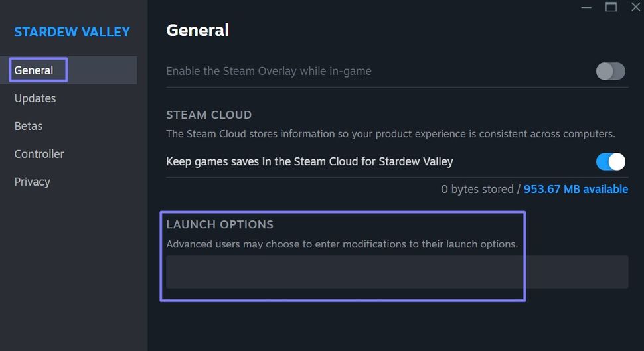Maximize the properties window
The width and height of the screenshot is (644, 351).
(611, 7)
